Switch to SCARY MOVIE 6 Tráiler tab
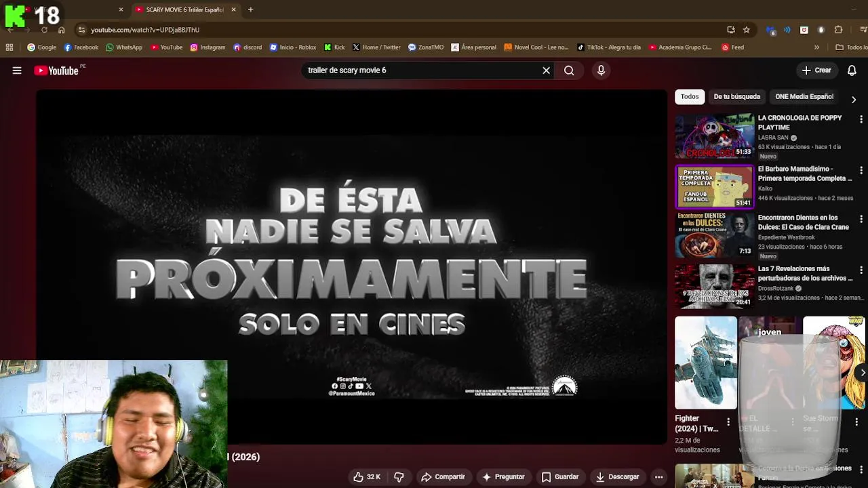The height and width of the screenshot is (488, 868). point(184,9)
